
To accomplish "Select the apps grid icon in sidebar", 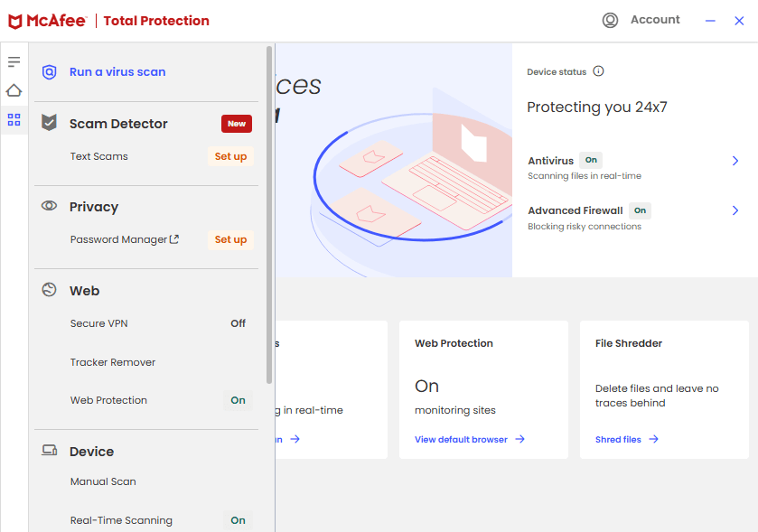I will 14,119.
